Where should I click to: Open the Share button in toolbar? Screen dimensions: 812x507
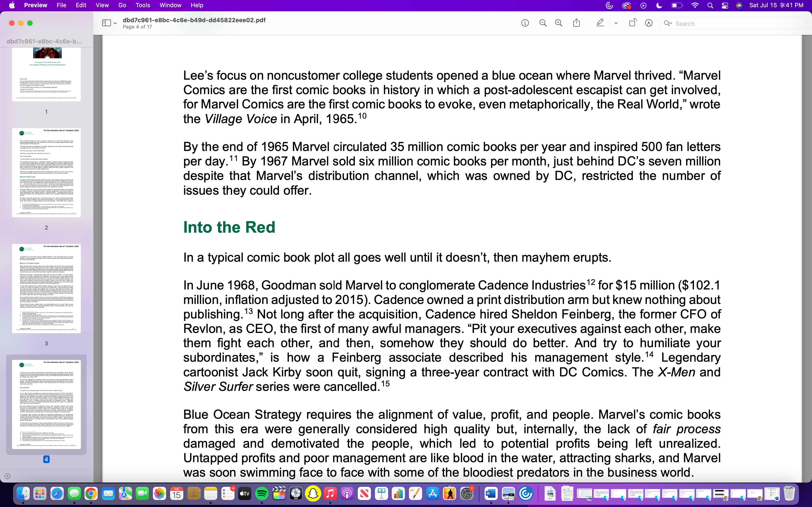(576, 23)
